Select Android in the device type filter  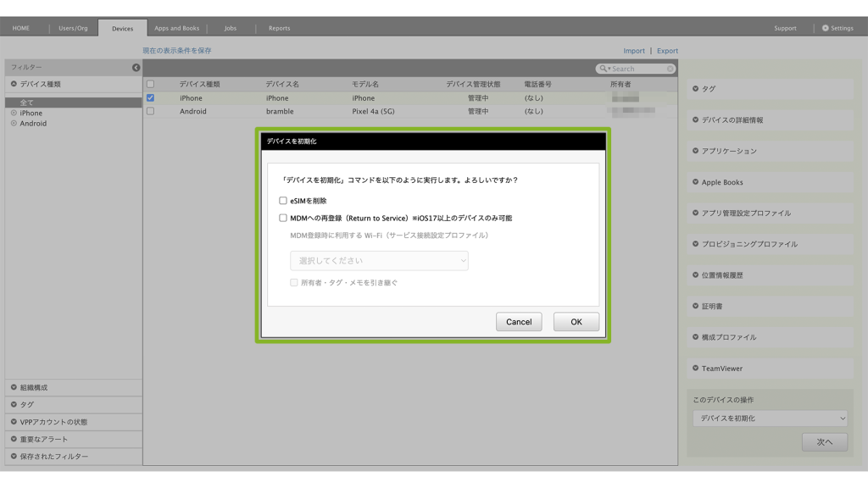[33, 124]
